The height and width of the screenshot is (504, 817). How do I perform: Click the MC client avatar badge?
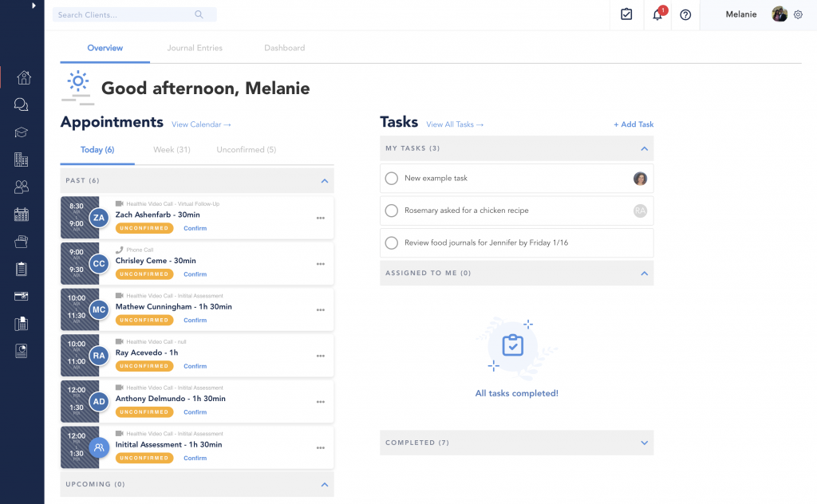pos(99,309)
